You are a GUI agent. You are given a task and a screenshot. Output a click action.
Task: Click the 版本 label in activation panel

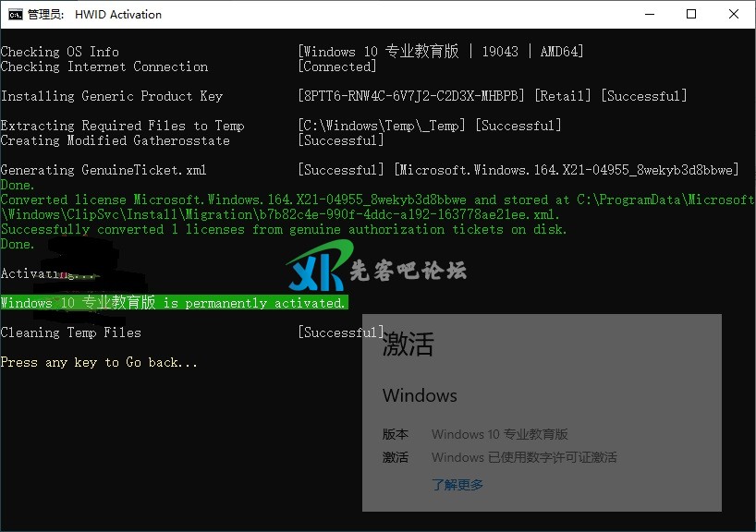395,434
